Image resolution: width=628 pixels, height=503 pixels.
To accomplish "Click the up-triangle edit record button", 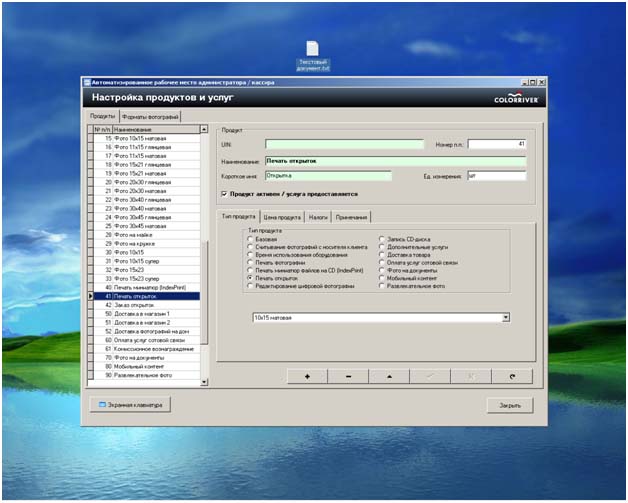I will pyautogui.click(x=388, y=376).
